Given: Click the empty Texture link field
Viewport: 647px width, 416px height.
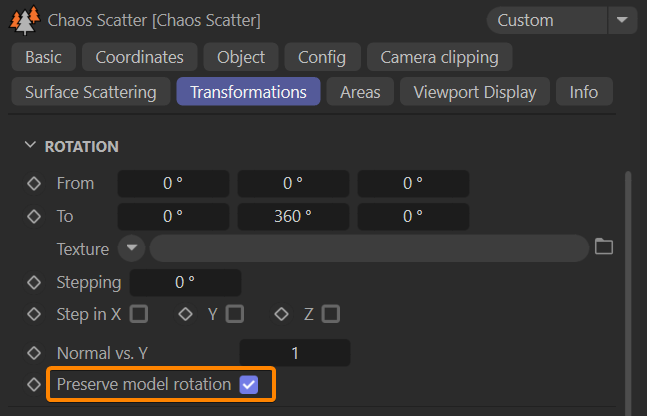Looking at the screenshot, I should click(369, 248).
